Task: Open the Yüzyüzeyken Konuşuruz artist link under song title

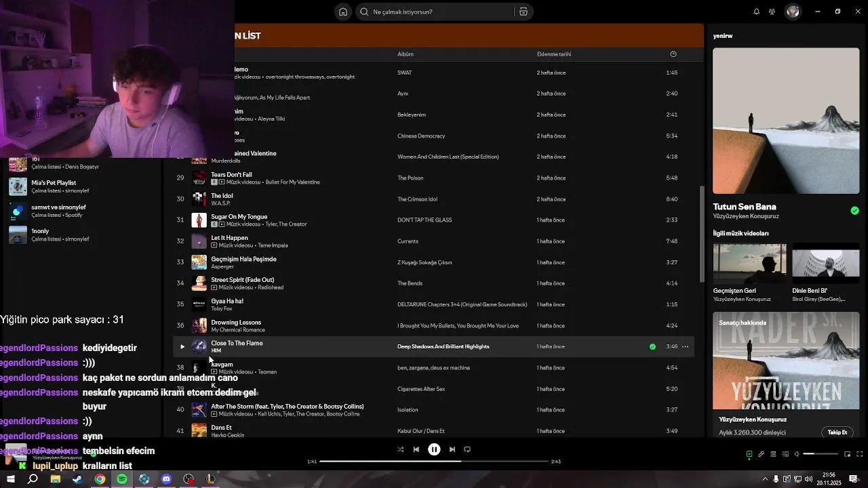Action: pos(745,216)
